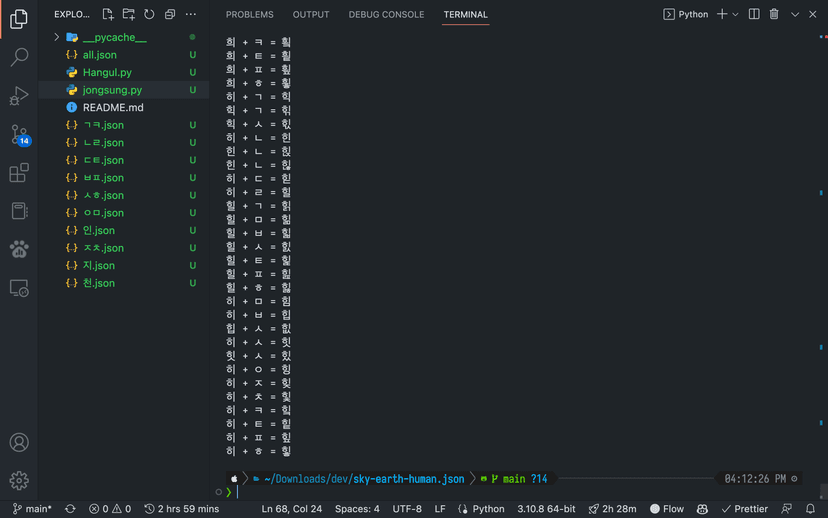Image resolution: width=828 pixels, height=518 pixels.
Task: Split the terminal panel
Action: click(x=754, y=15)
